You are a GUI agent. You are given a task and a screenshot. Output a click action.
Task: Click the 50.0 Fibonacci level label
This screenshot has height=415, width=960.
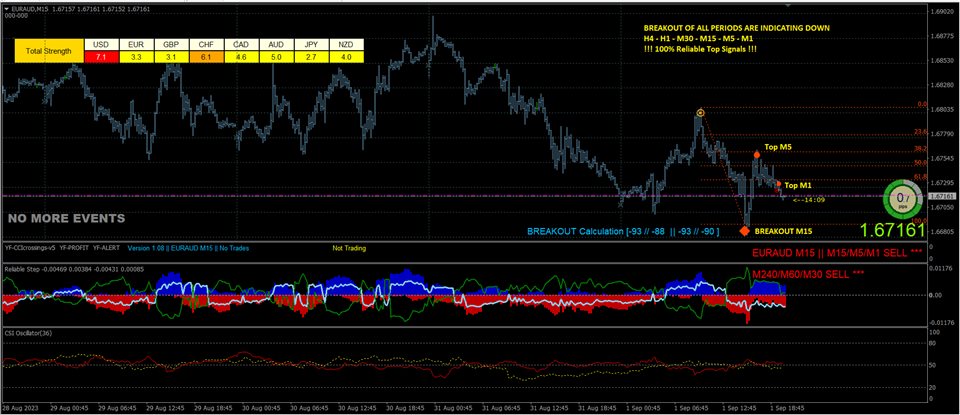click(921, 163)
